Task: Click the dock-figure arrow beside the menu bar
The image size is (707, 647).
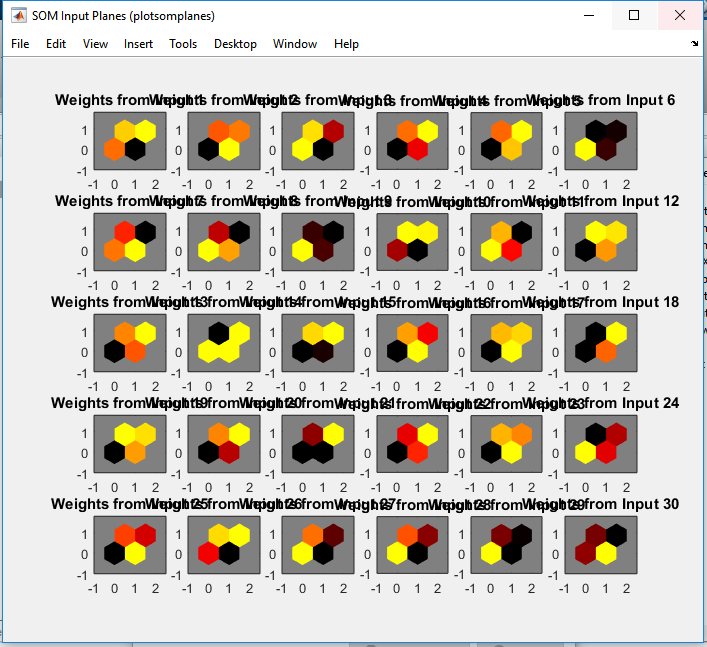Action: 694,44
